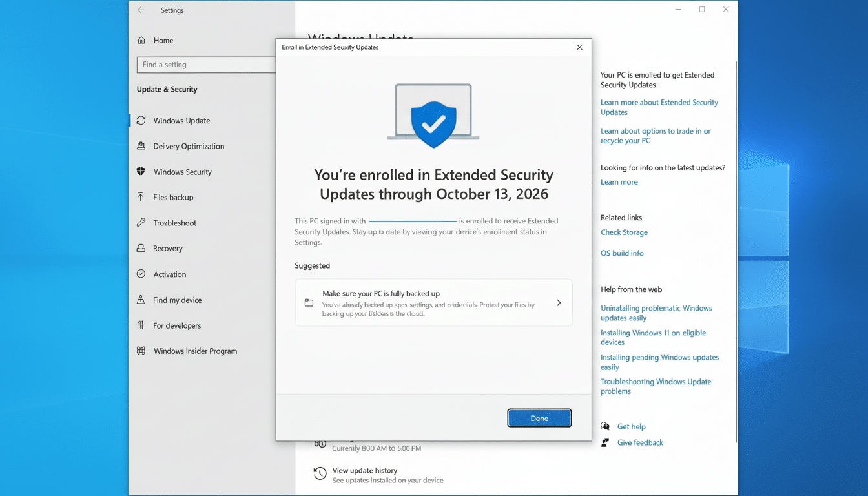868x496 pixels.
Task: Navigate back using the arrow button
Action: coord(141,10)
